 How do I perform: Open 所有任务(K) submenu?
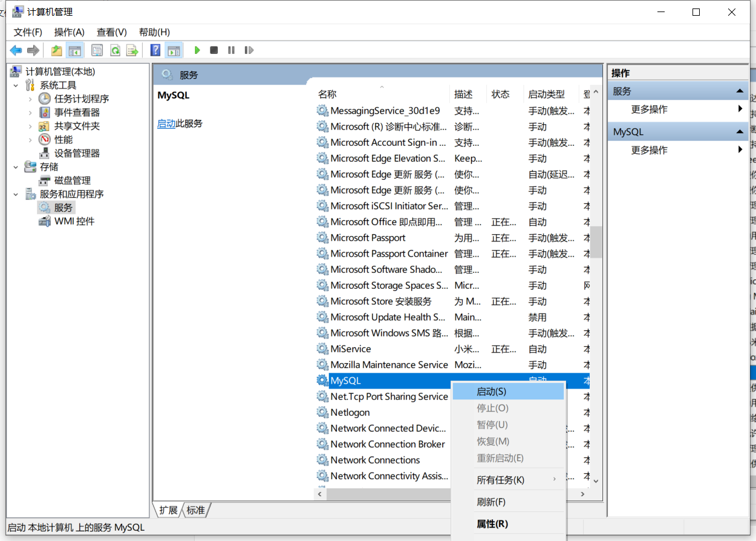point(508,480)
